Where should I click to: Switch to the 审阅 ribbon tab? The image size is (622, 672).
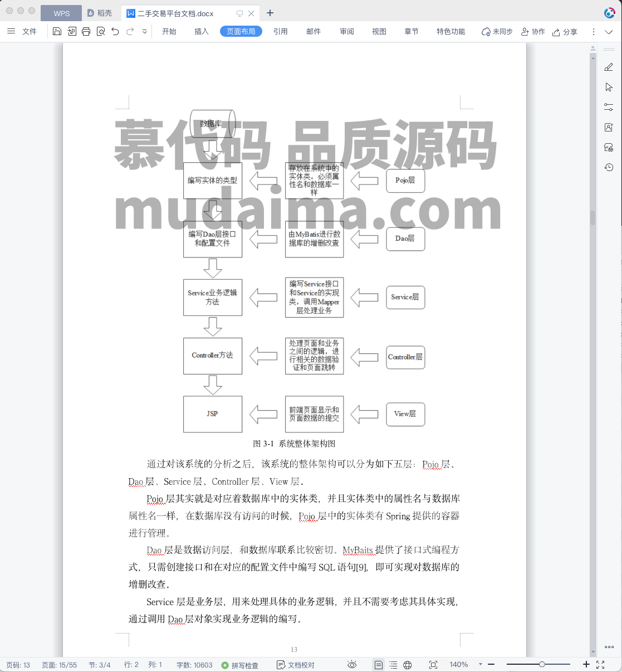pos(347,32)
